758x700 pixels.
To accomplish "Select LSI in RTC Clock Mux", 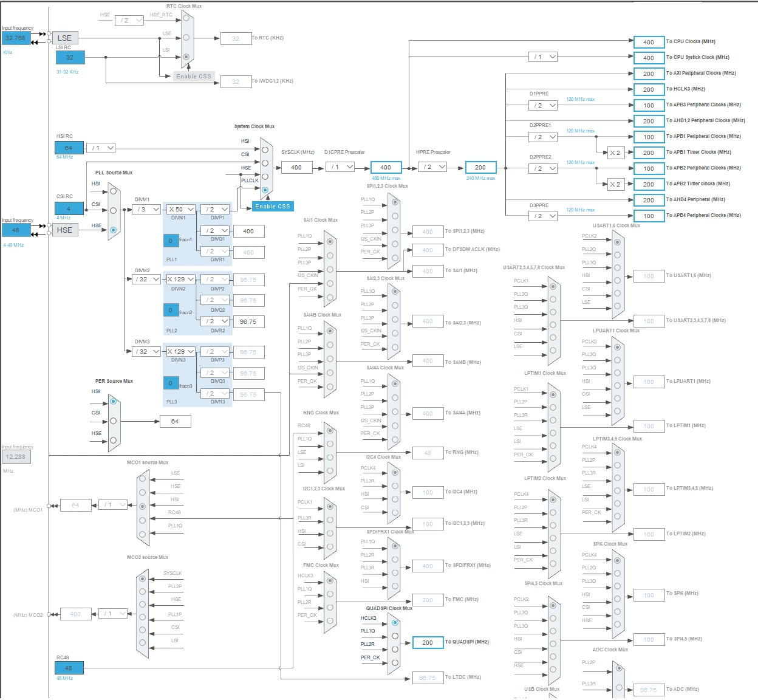I will [x=186, y=57].
